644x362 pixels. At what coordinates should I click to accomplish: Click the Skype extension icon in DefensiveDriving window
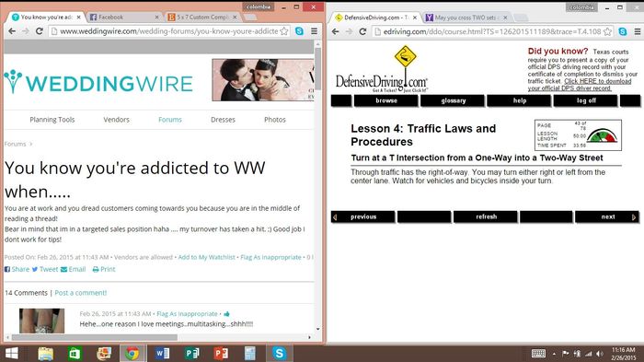[623, 31]
